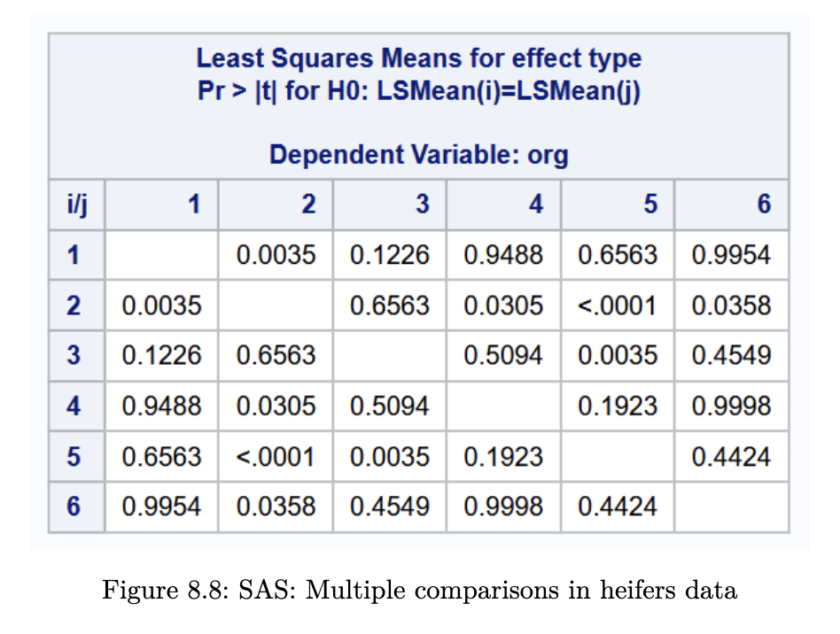Select the 0.1923 value in row 4
840x634 pixels.
click(x=618, y=406)
